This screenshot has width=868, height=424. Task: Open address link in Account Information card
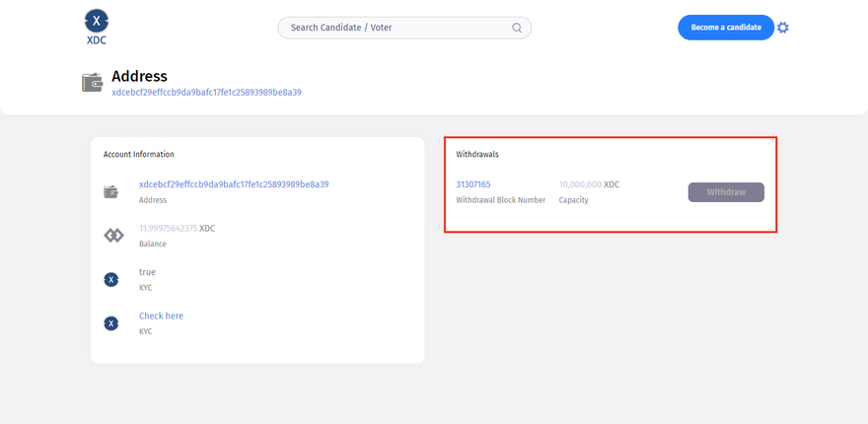pyautogui.click(x=234, y=184)
